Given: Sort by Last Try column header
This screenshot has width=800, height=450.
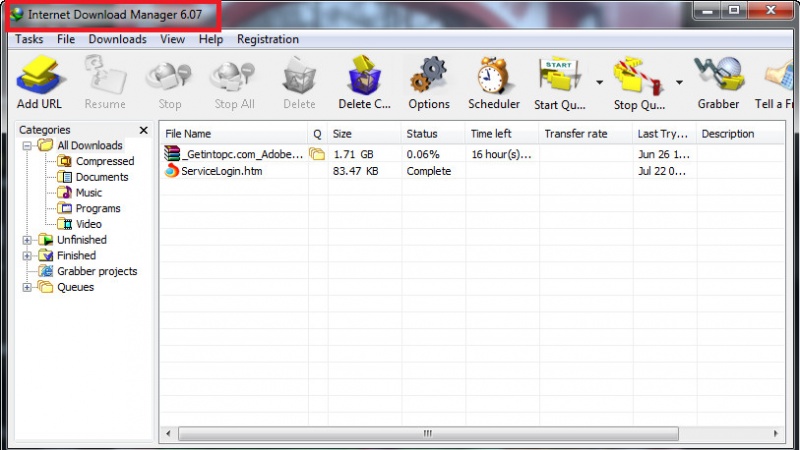Looking at the screenshot, I should (665, 134).
